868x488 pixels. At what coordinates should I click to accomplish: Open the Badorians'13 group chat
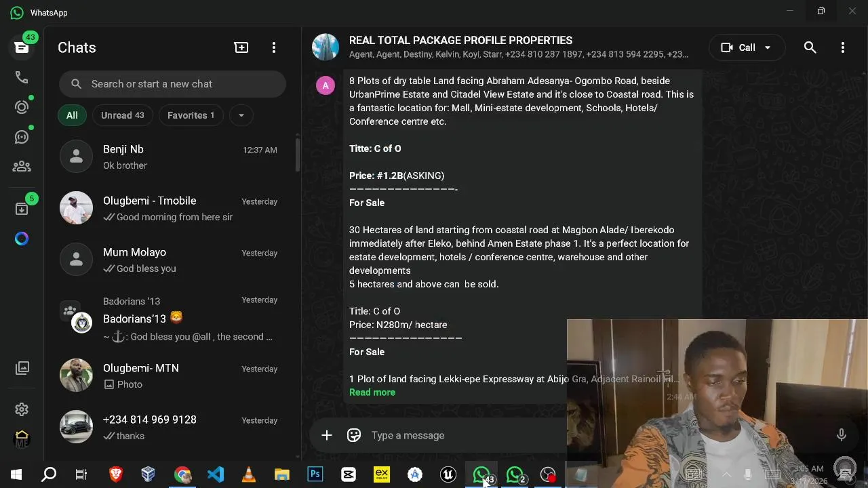tap(170, 318)
